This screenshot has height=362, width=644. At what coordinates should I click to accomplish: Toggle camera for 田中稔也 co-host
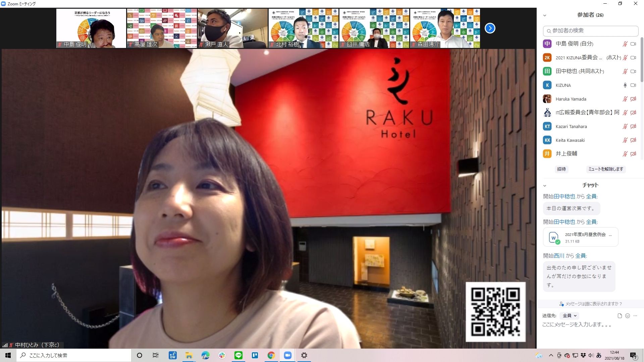[633, 71]
